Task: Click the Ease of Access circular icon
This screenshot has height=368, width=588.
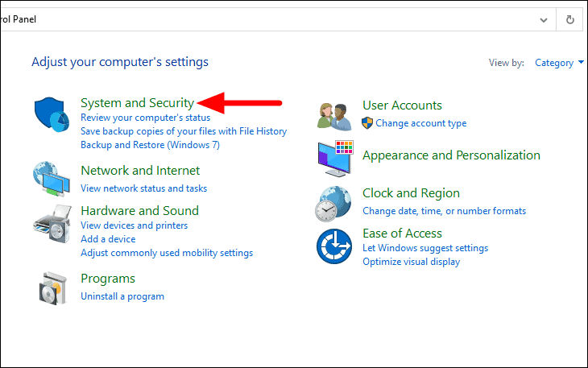Action: click(334, 246)
